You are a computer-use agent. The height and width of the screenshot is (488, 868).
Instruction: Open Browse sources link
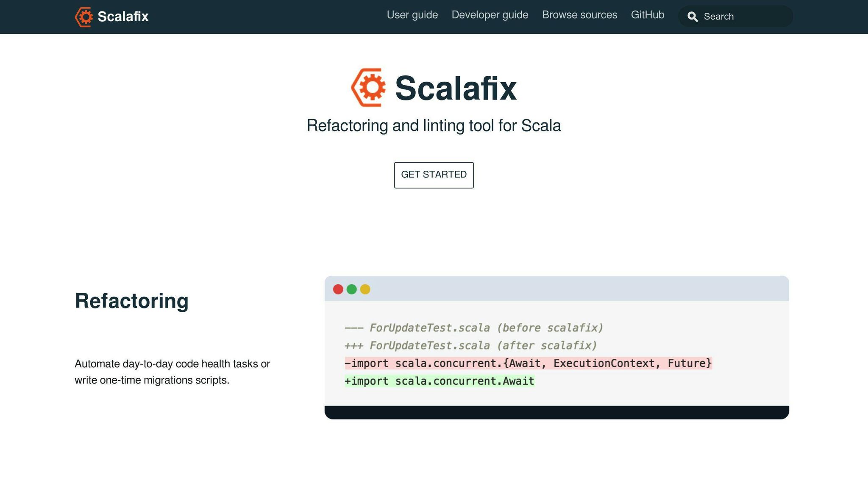[x=580, y=15]
